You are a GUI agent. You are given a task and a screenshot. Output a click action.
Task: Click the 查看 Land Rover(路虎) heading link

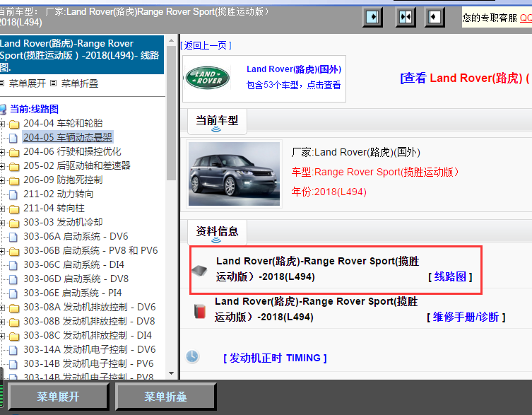click(466, 78)
